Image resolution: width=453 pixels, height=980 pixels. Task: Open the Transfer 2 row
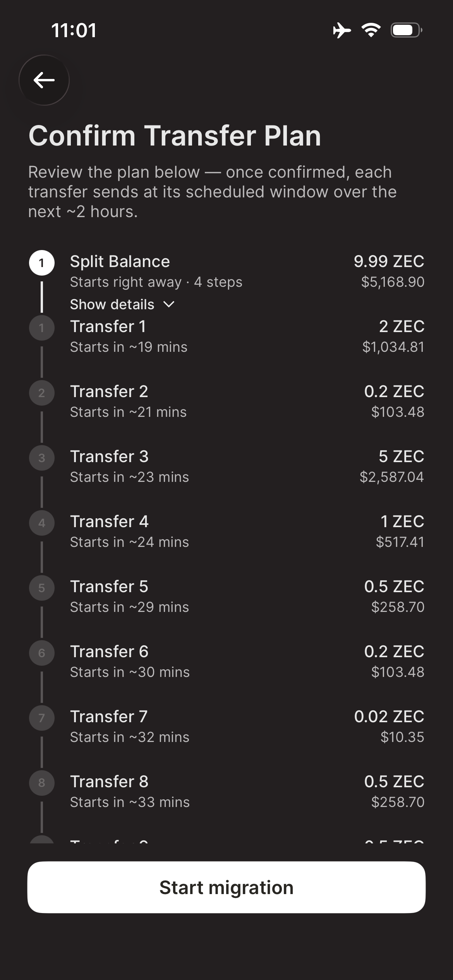click(226, 401)
